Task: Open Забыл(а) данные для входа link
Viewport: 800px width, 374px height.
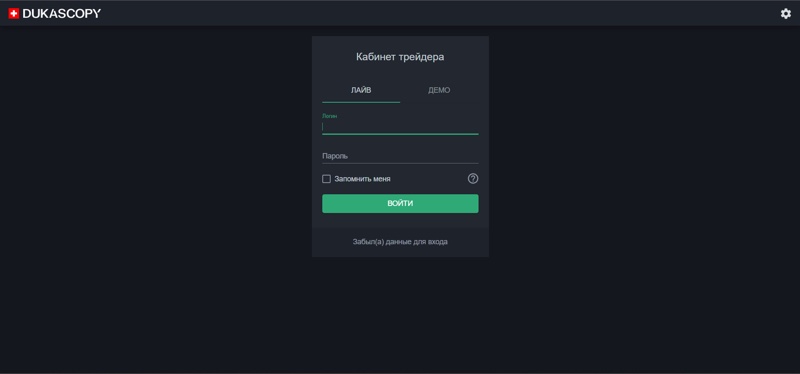Action: pos(400,242)
